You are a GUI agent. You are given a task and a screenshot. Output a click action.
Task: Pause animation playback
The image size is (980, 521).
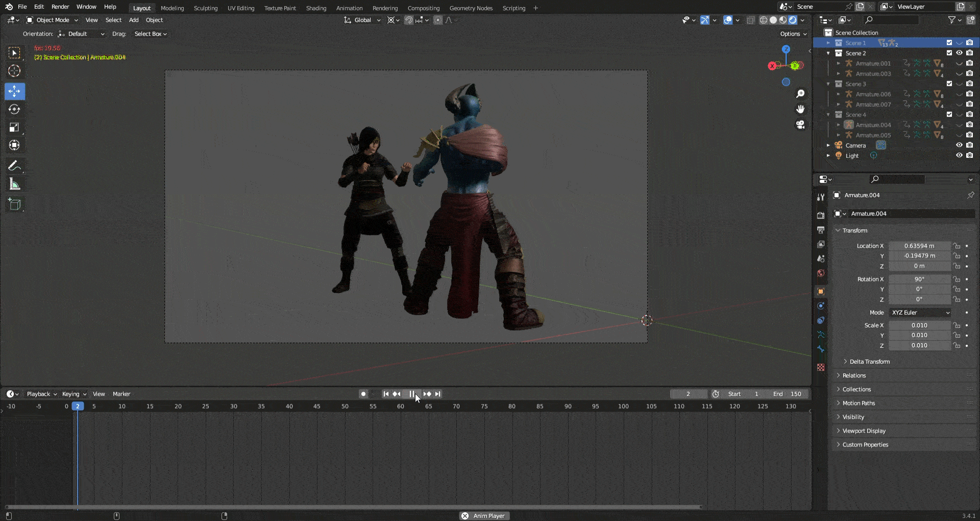pyautogui.click(x=412, y=394)
